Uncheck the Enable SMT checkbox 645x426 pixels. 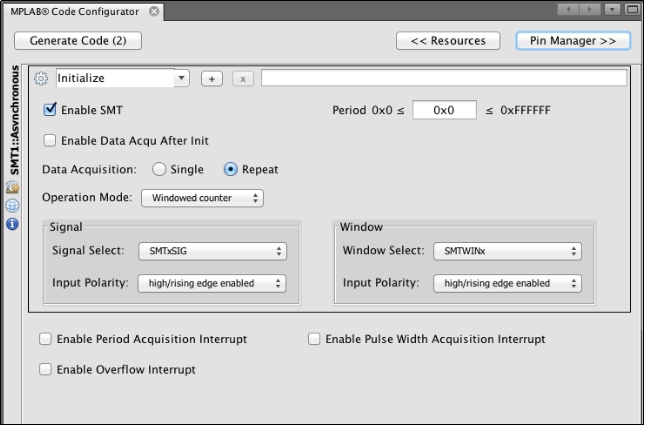[50, 110]
